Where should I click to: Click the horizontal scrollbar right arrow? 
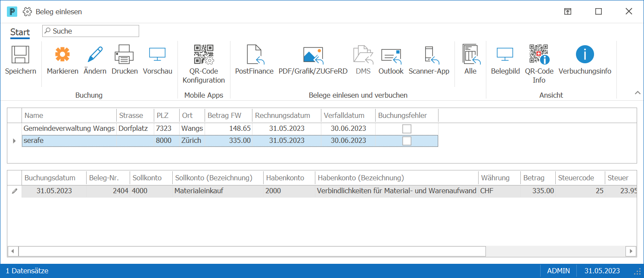[632, 251]
